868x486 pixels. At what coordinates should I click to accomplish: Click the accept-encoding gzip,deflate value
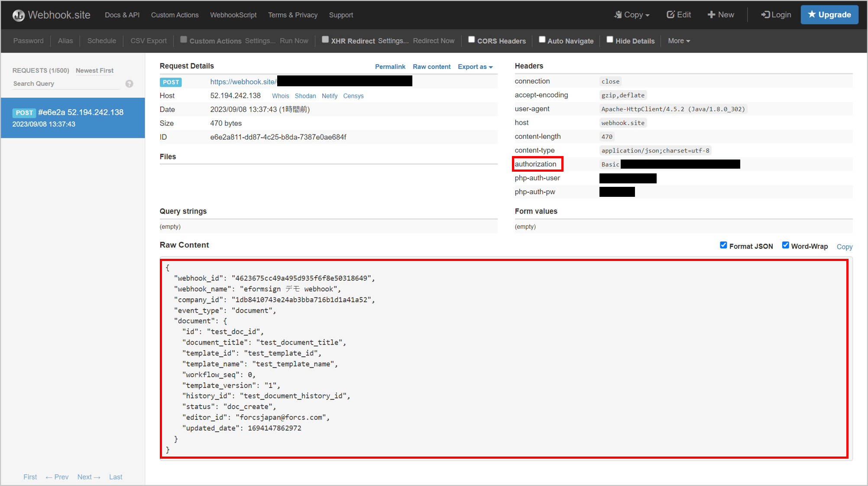tap(623, 95)
